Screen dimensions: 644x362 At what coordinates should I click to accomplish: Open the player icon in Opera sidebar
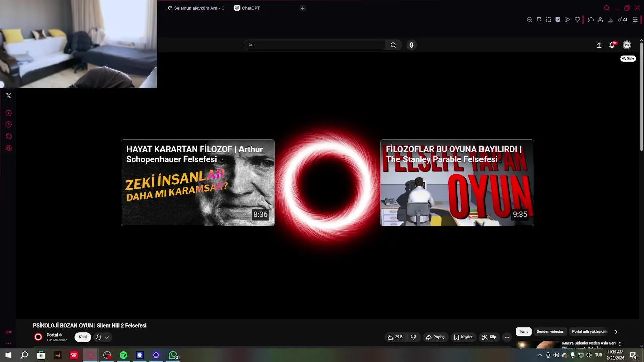(x=8, y=113)
